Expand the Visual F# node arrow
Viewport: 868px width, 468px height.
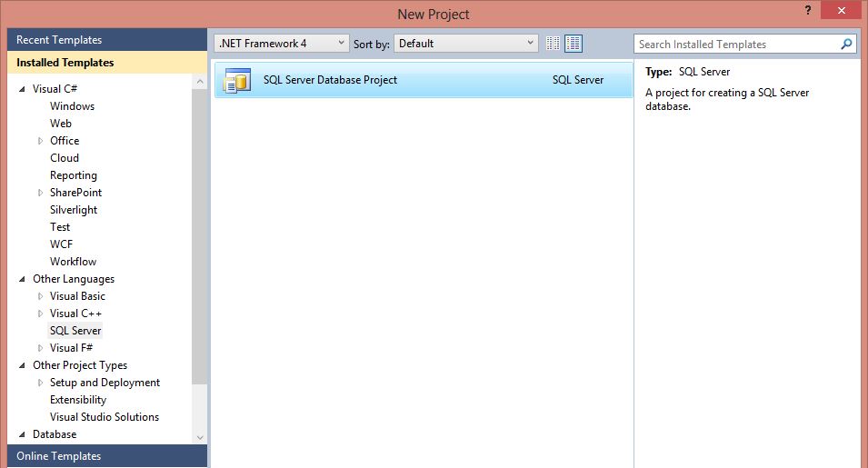coord(40,348)
